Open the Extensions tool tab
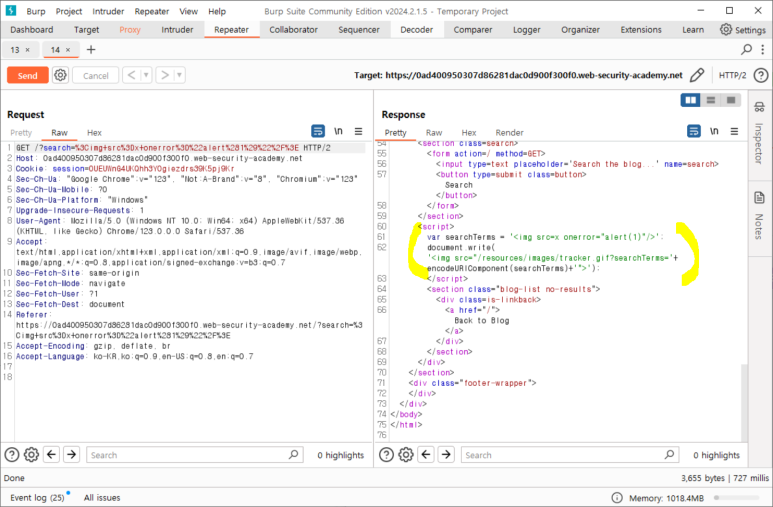 point(641,30)
